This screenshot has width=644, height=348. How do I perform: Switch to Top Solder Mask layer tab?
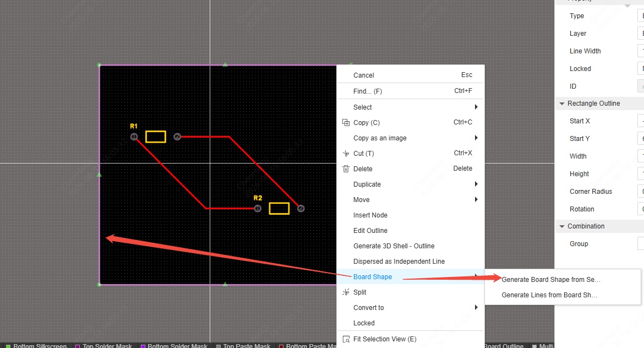[x=104, y=346]
